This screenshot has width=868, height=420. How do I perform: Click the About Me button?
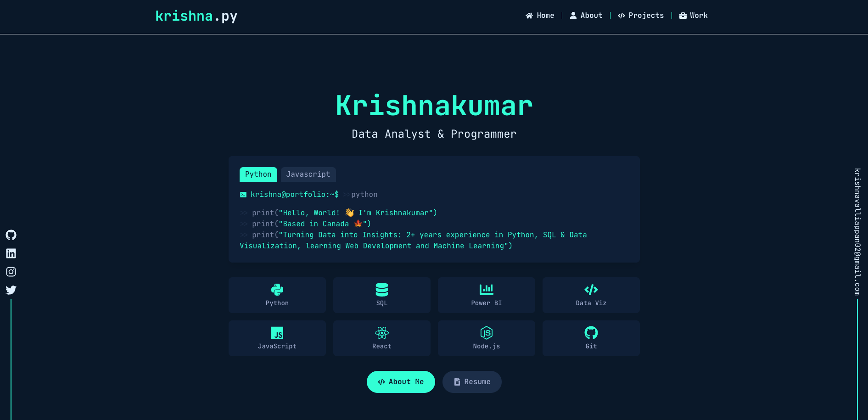pyautogui.click(x=401, y=381)
